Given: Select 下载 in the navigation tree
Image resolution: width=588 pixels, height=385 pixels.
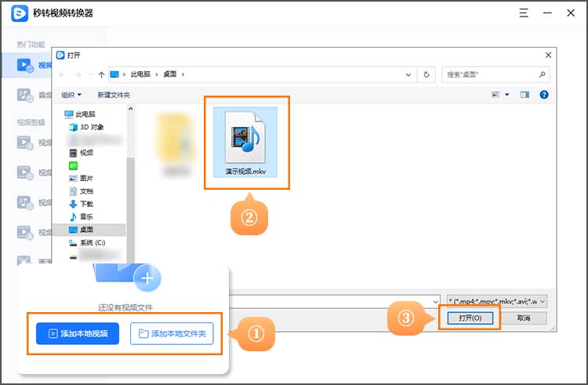Looking at the screenshot, I should tap(82, 204).
